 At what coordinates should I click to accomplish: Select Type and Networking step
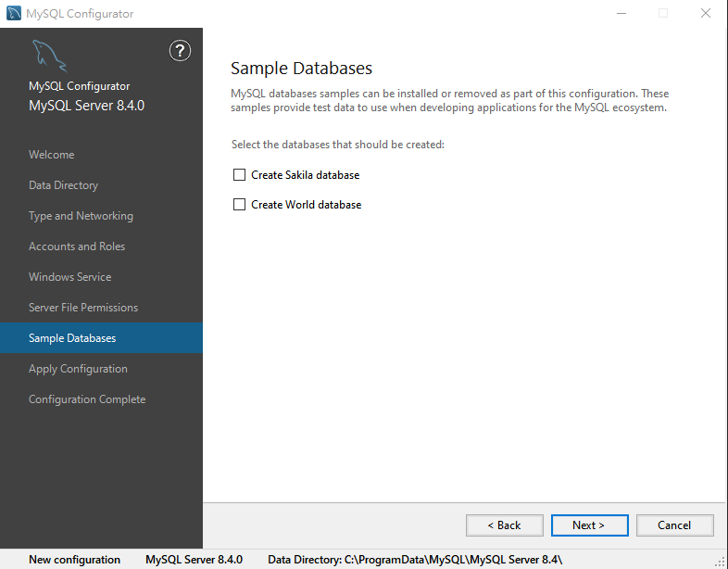(x=81, y=216)
